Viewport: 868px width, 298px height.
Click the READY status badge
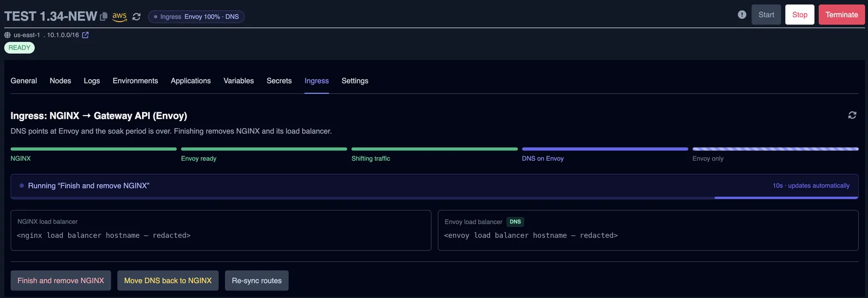(x=20, y=48)
